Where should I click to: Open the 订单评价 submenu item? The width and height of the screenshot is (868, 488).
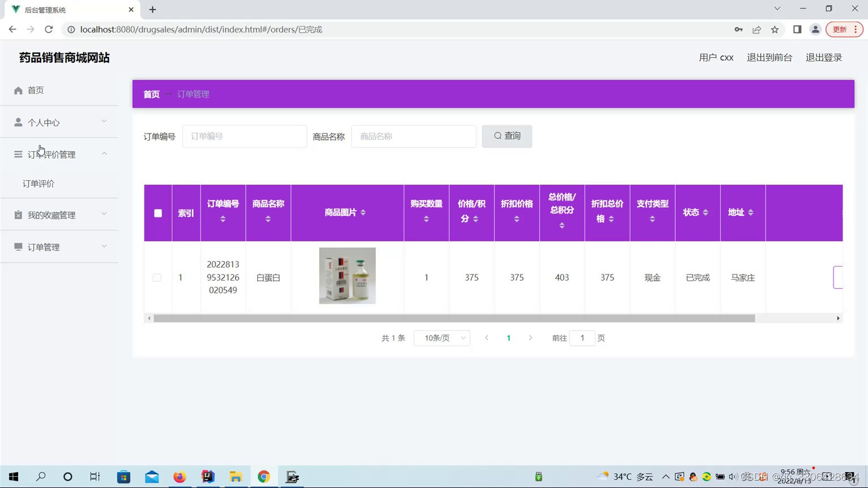[x=38, y=184]
